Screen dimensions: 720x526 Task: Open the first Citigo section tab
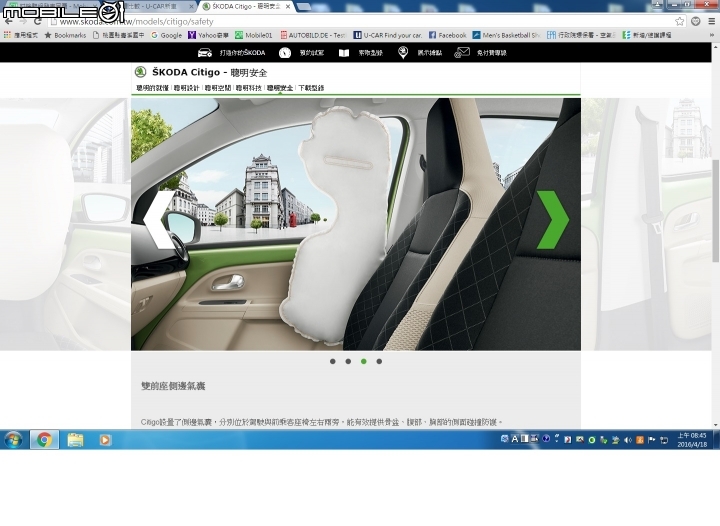click(152, 88)
